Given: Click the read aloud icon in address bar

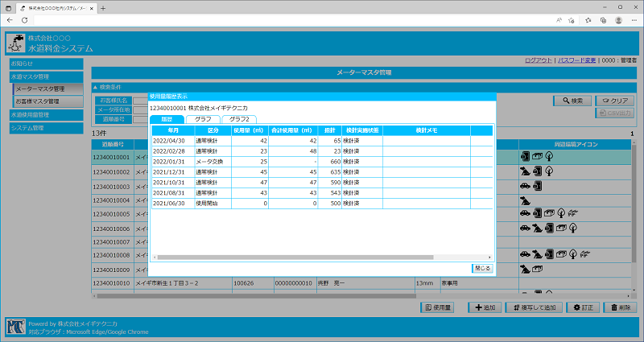Looking at the screenshot, I should (x=559, y=20).
